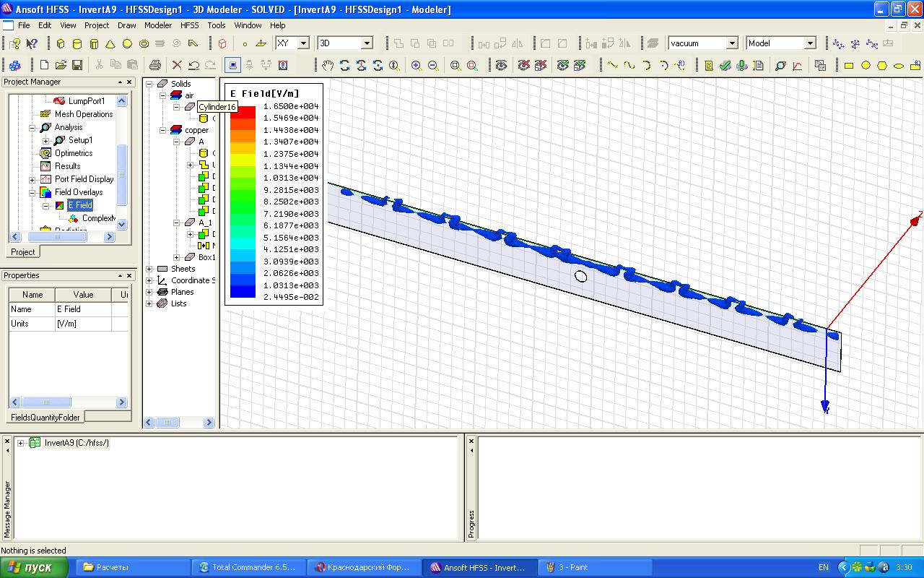Image resolution: width=924 pixels, height=578 pixels.
Task: Select the Pan hand tool
Action: (x=328, y=66)
